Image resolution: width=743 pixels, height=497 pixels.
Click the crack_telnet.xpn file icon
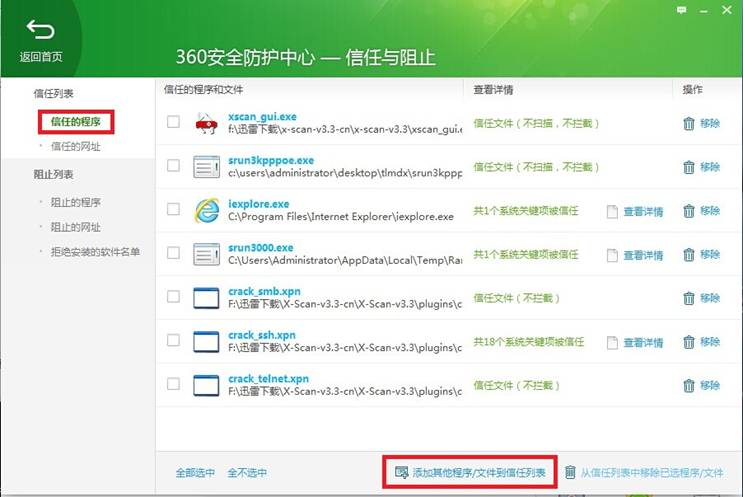(x=207, y=385)
